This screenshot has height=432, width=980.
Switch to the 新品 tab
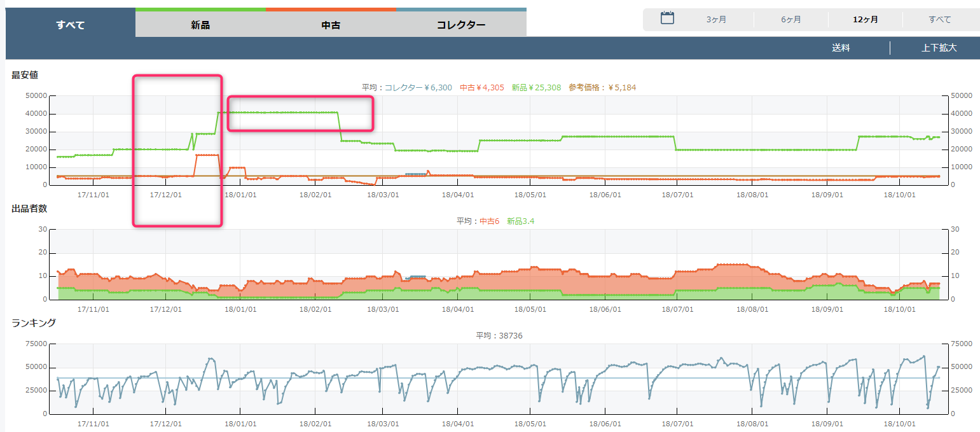click(x=200, y=25)
